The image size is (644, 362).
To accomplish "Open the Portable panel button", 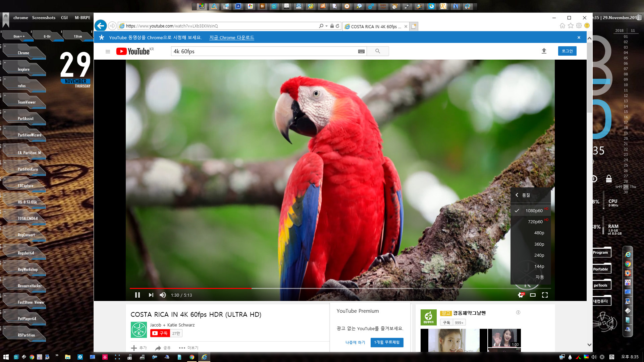I will [601, 269].
